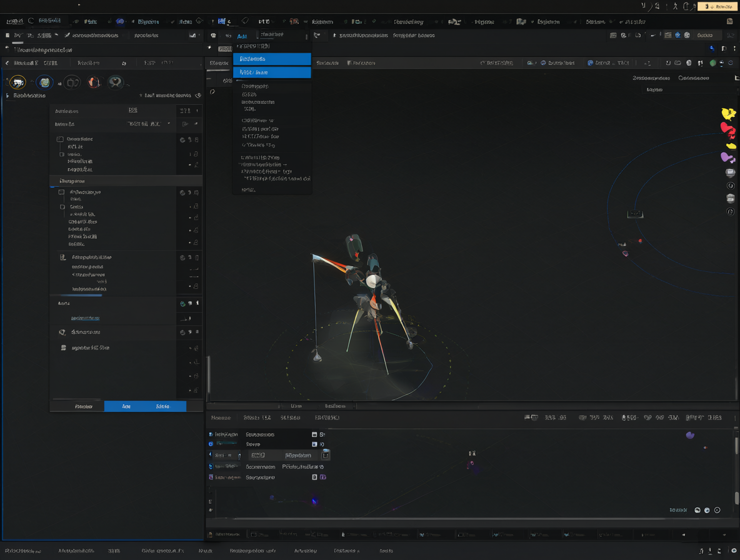Click the save-like icon at far right of menu bar

click(729, 22)
